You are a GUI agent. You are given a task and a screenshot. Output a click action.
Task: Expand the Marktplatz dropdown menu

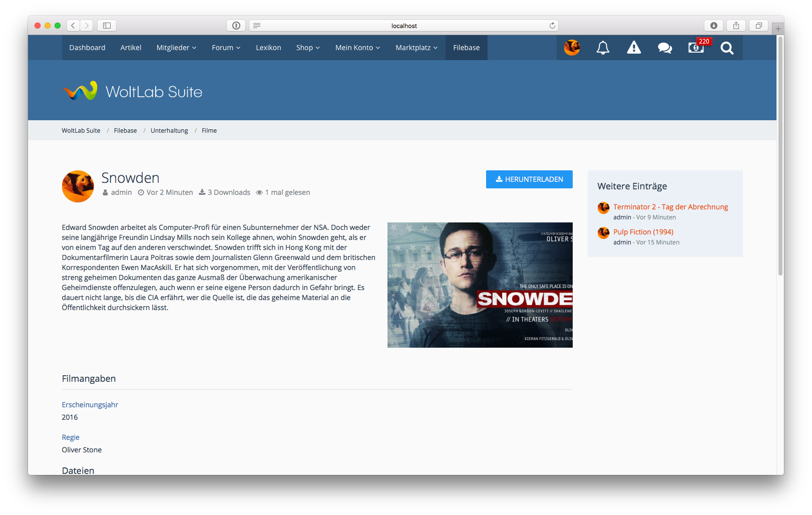click(416, 48)
